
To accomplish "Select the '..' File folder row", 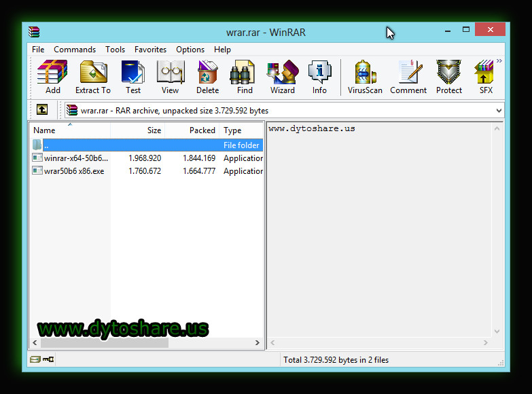I will (147, 145).
